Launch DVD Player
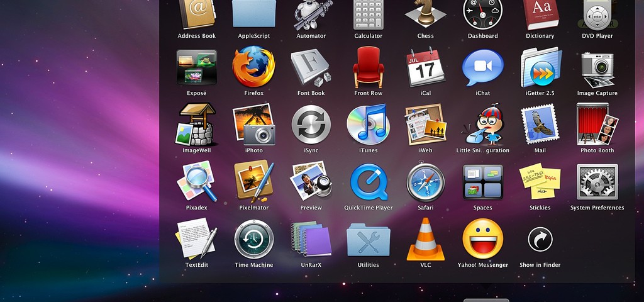This screenshot has width=644, height=302. point(597,14)
